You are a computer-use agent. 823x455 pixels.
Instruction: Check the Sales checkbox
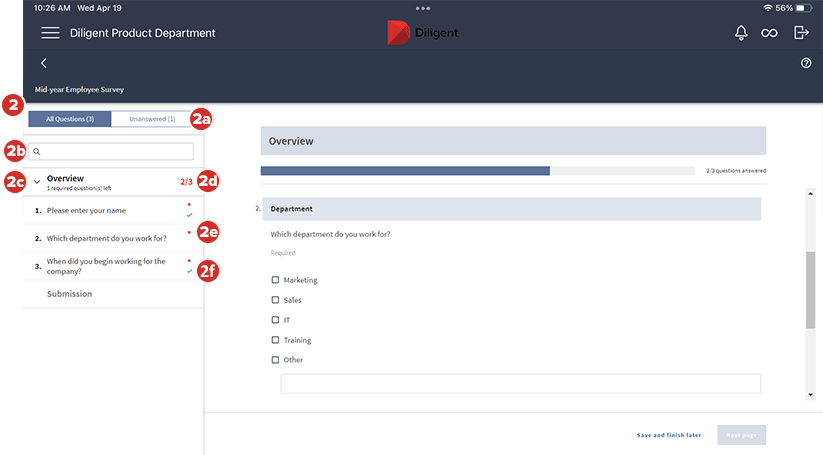(276, 300)
